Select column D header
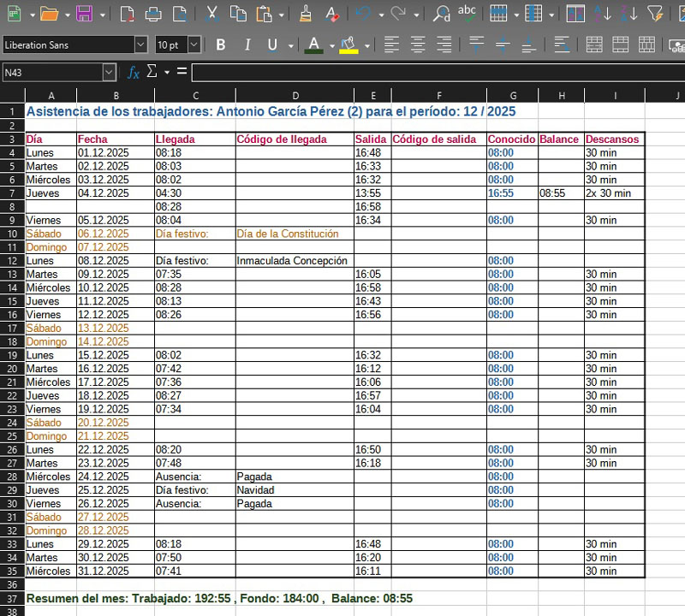The image size is (685, 616). (295, 94)
